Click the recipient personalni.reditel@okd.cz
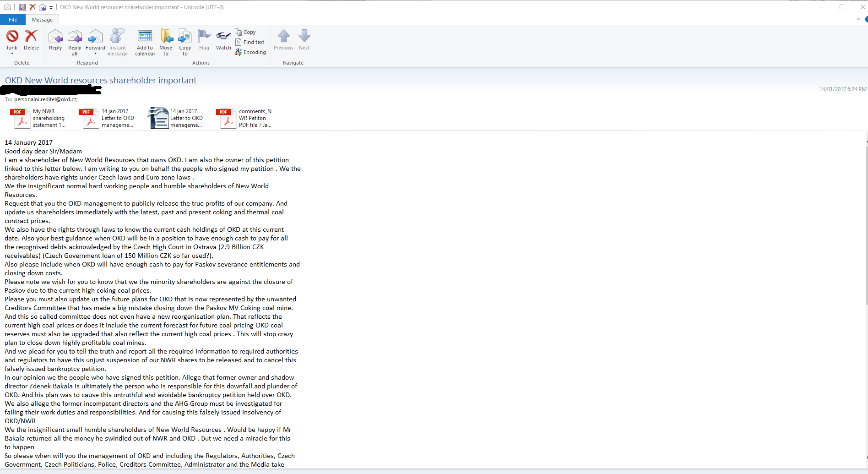Screen dimensions: 868x474 [46, 99]
